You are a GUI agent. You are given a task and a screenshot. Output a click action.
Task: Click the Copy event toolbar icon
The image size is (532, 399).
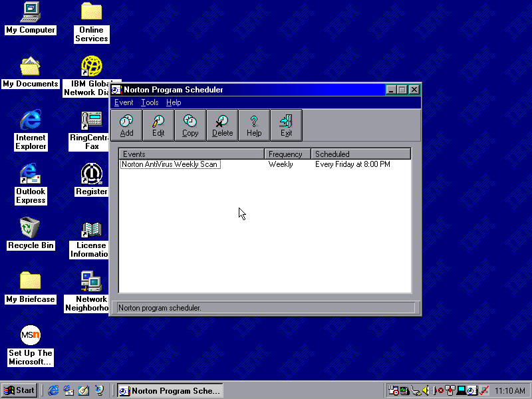(x=190, y=125)
